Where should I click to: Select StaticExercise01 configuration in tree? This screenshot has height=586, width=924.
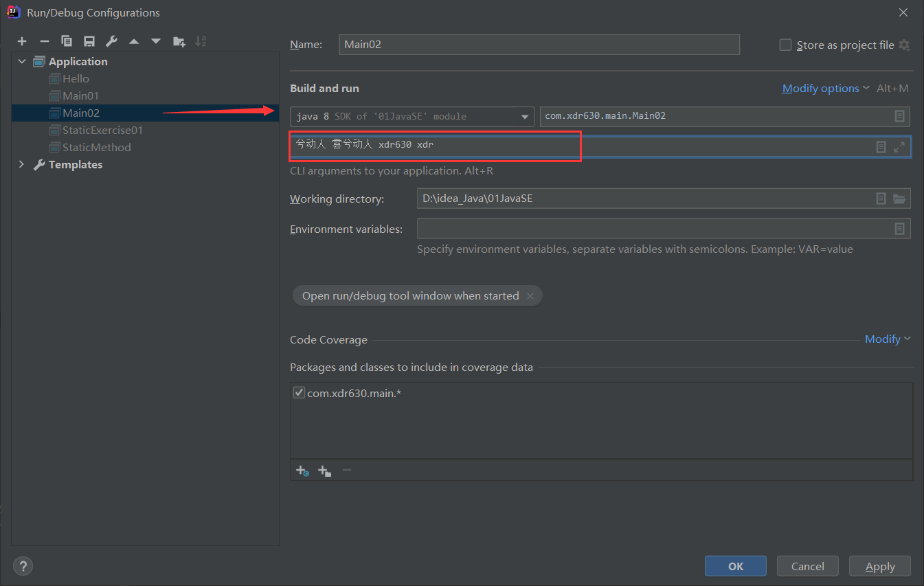(102, 130)
